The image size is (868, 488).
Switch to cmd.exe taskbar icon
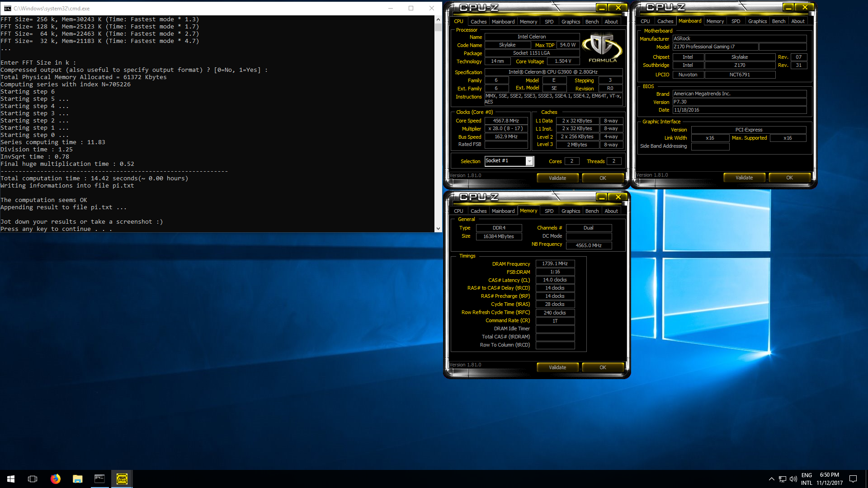point(99,479)
